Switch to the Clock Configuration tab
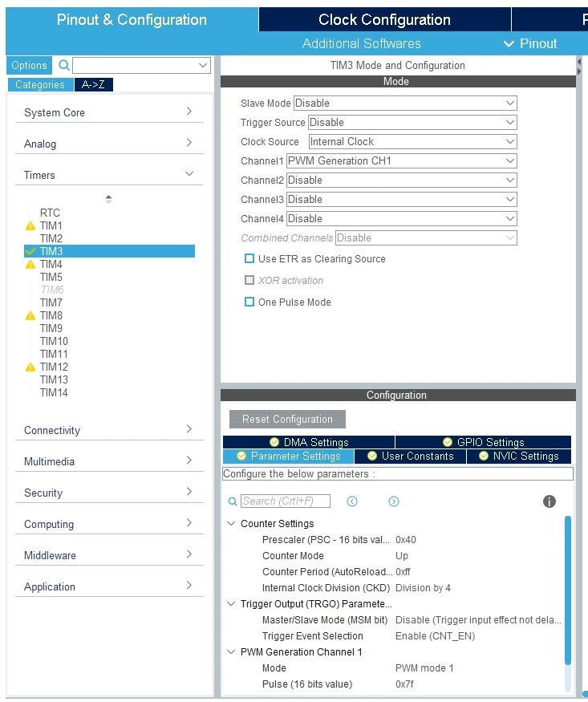This screenshot has height=702, width=588. pos(384,19)
